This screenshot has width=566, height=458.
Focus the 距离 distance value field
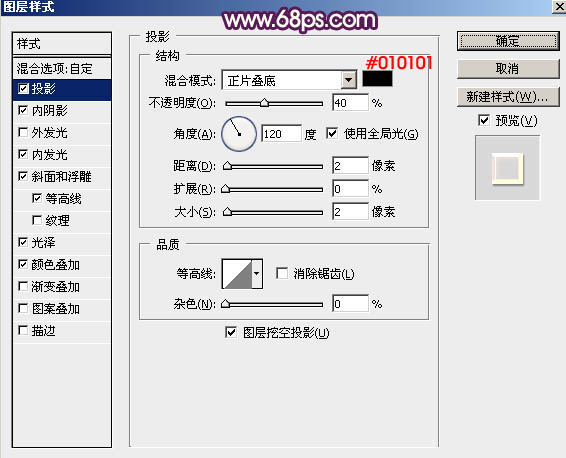coord(350,166)
